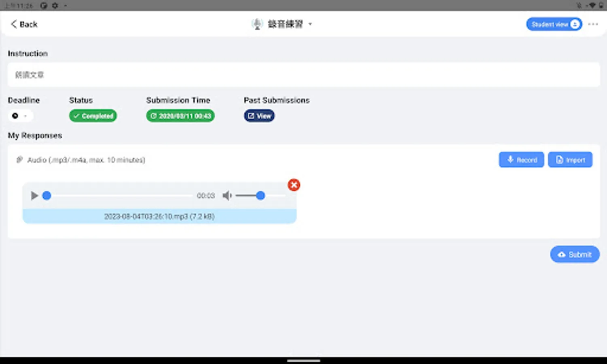
Task: Click the settings gear icon in the status bar
Action: point(55,5)
